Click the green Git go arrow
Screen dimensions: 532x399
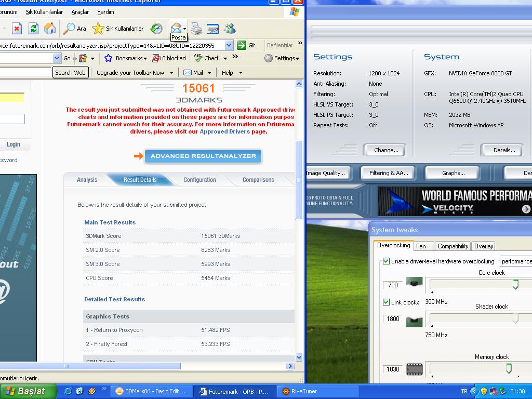[x=242, y=45]
